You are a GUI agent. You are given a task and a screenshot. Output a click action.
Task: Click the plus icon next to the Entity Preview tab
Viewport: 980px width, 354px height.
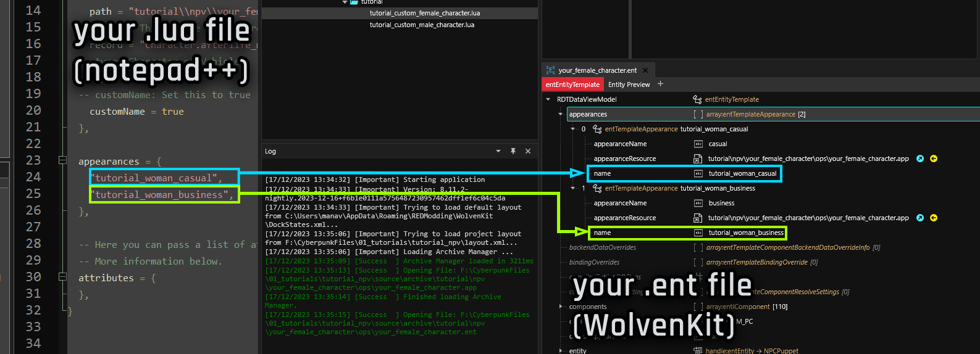coord(660,84)
